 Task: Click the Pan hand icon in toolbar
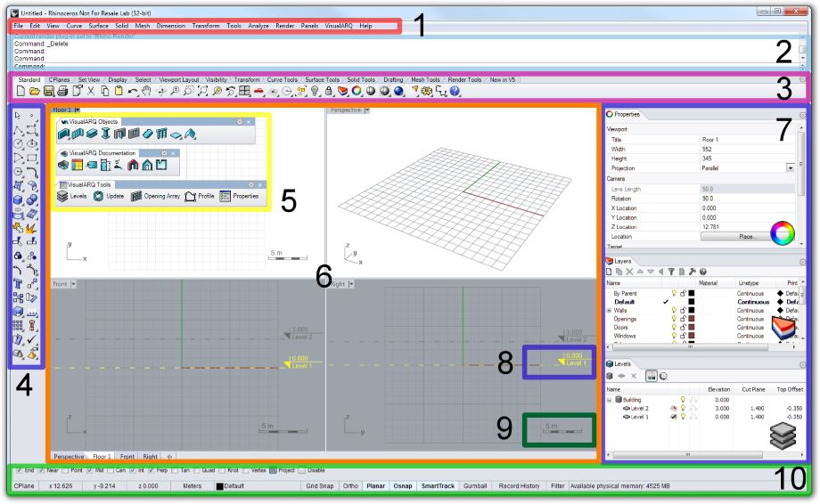tap(148, 92)
